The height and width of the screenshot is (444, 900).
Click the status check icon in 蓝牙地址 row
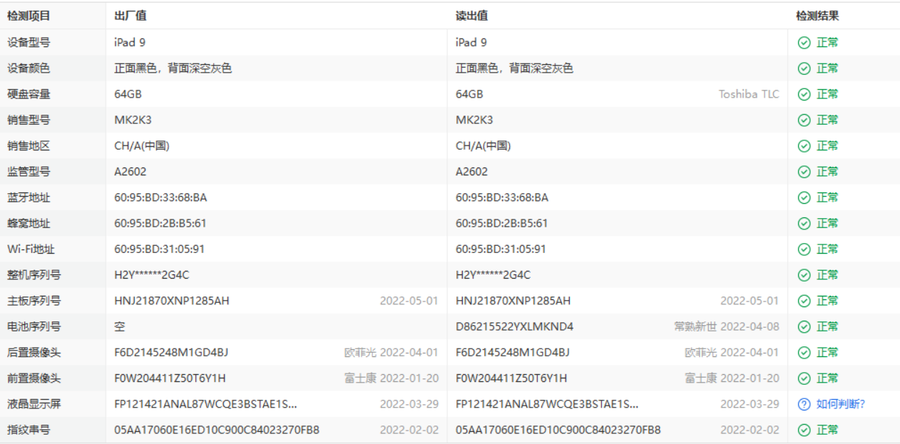803,197
